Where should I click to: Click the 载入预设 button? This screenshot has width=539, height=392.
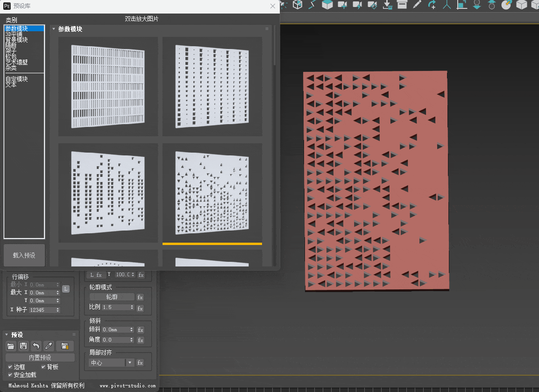click(x=24, y=255)
